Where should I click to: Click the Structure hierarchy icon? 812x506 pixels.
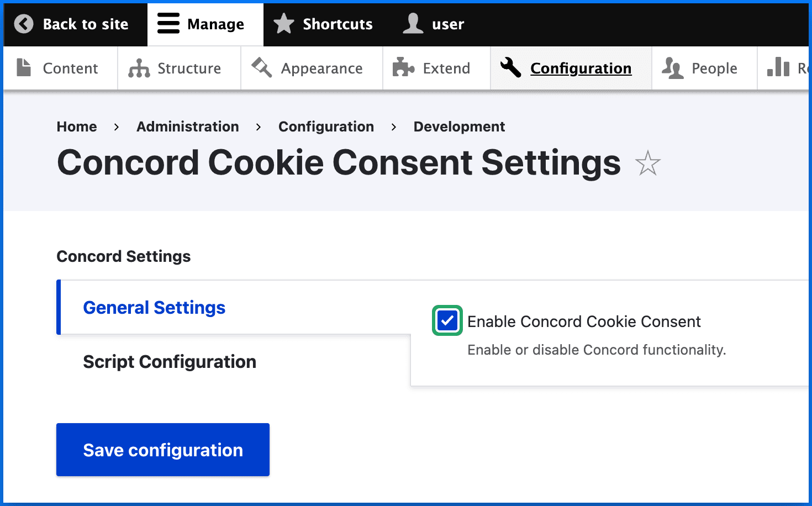(139, 68)
